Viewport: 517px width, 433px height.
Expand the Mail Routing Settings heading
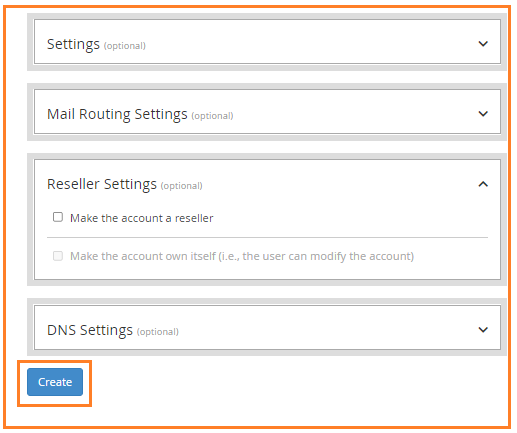(117, 114)
